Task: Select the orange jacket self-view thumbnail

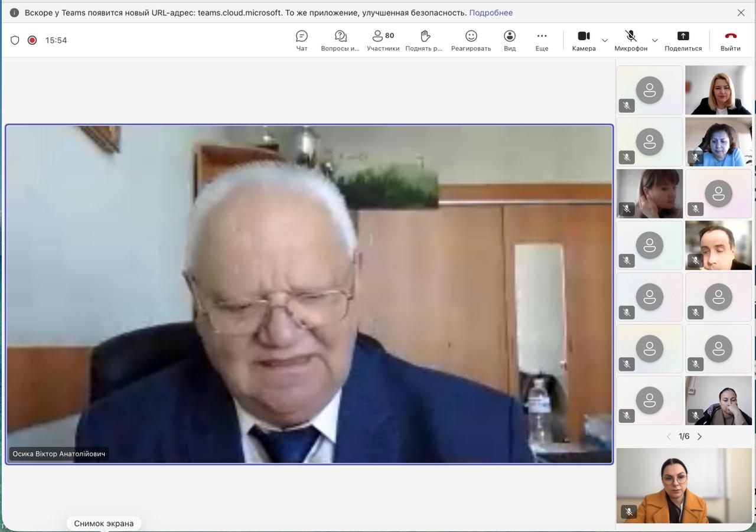Action: (x=684, y=485)
